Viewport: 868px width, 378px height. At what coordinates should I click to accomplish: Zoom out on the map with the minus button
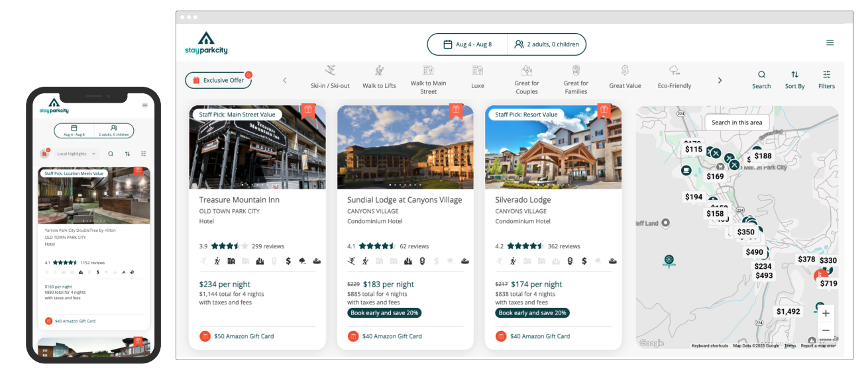click(826, 330)
